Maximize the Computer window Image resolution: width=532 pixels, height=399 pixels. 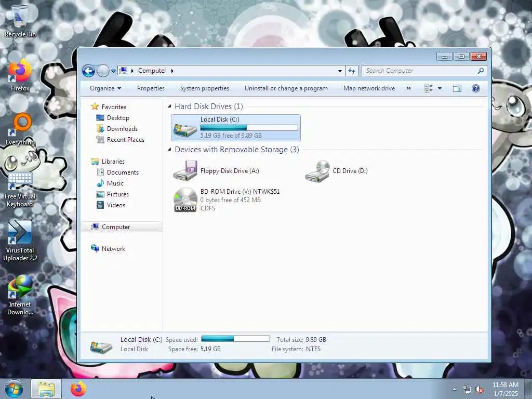point(461,56)
